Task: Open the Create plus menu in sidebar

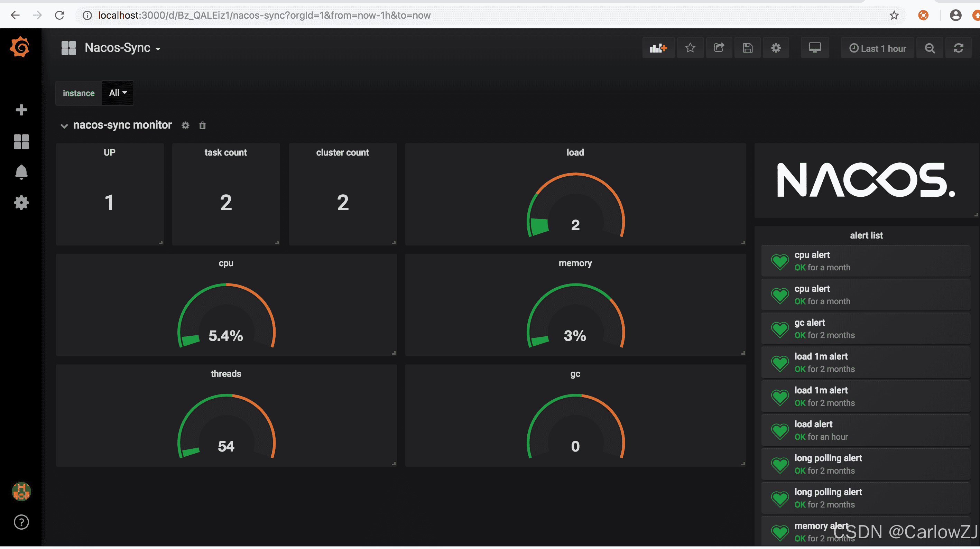Action: 21,110
